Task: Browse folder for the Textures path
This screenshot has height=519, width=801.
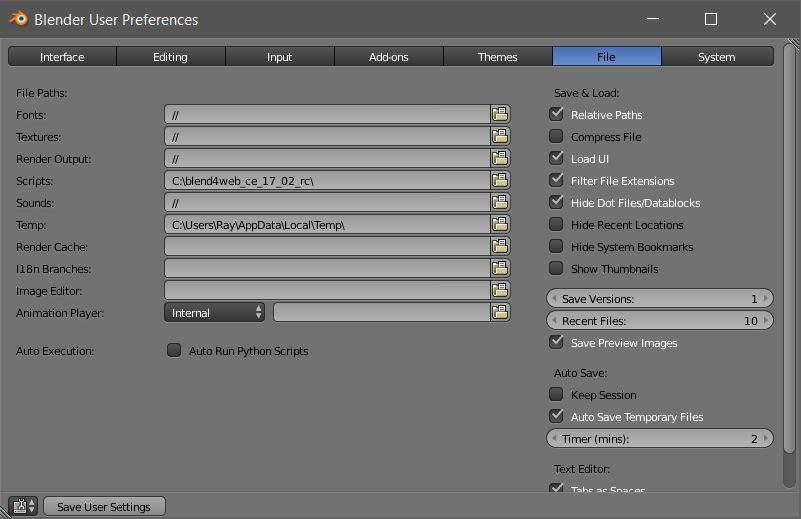Action: [x=500, y=136]
